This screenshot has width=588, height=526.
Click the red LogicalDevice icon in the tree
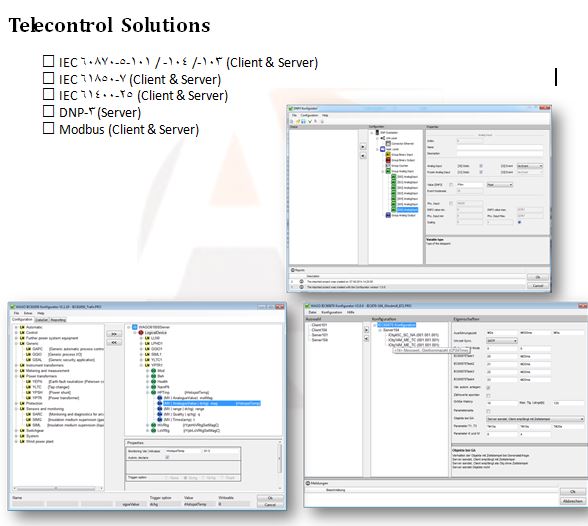tap(141, 333)
